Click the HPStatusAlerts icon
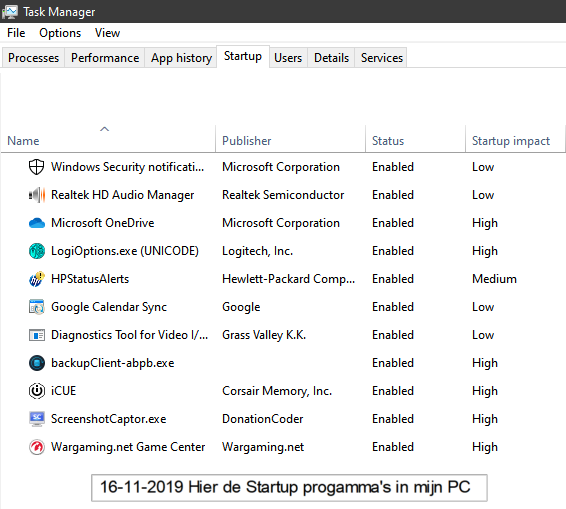The height and width of the screenshot is (509, 566). pos(36,279)
